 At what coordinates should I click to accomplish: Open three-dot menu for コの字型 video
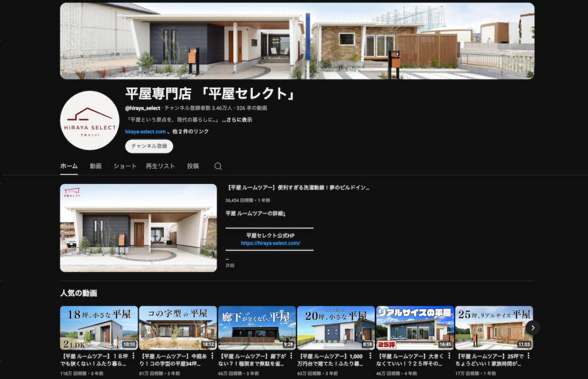tap(213, 356)
